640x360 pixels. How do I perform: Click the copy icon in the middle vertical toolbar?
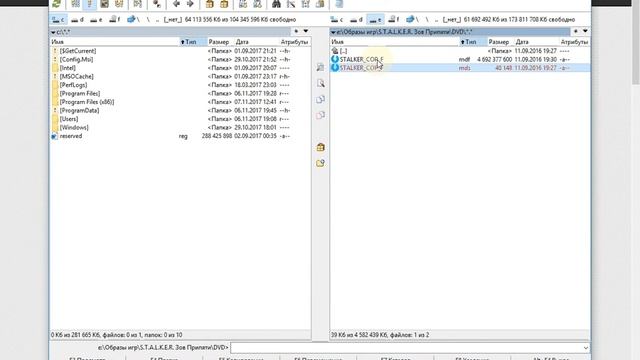click(x=320, y=99)
